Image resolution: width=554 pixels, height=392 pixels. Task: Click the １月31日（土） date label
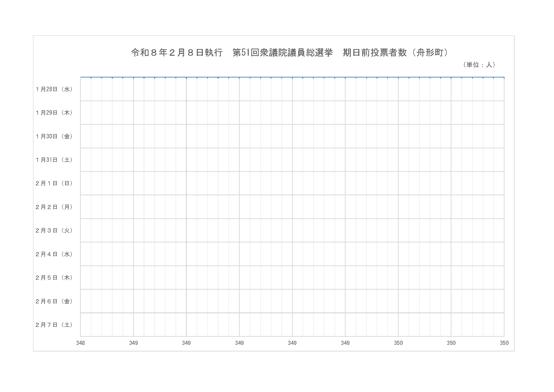click(x=54, y=160)
